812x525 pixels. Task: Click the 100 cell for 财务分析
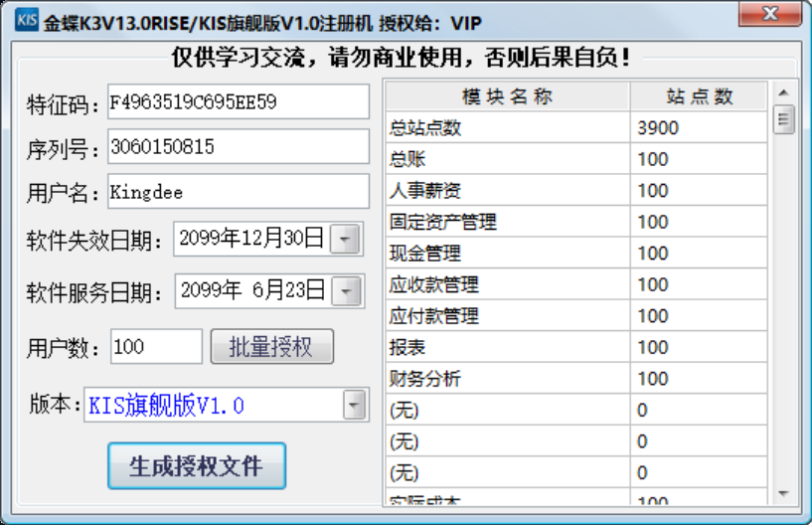tap(699, 378)
